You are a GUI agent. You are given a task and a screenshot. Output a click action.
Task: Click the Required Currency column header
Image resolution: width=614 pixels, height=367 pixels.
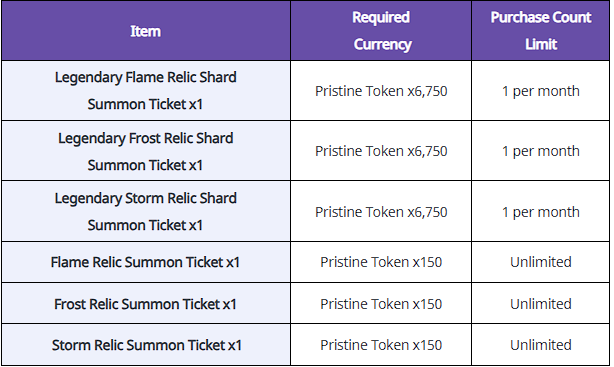coord(381,31)
